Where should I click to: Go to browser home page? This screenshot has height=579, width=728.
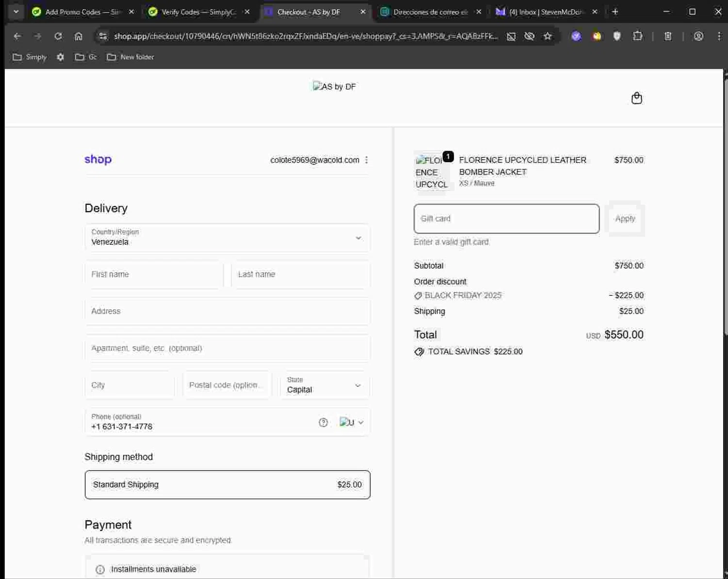click(79, 36)
